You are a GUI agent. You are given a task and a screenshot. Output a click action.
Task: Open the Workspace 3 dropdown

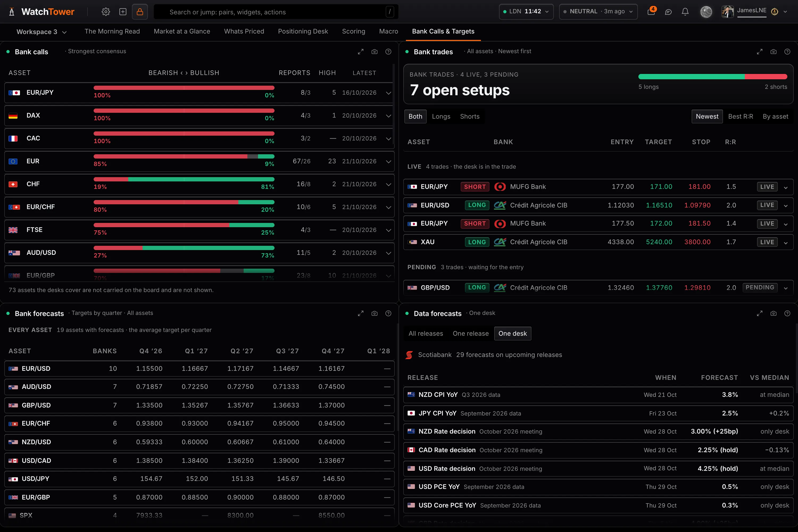41,32
